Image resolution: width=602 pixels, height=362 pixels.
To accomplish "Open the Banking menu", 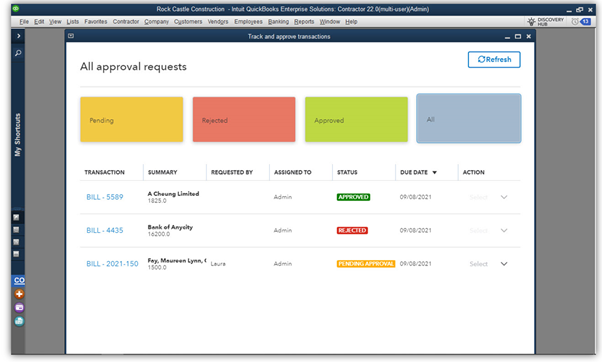I will [278, 21].
